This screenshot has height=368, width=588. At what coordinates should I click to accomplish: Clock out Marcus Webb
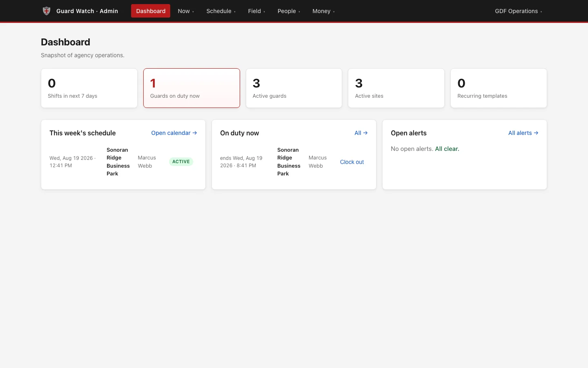[x=352, y=162]
